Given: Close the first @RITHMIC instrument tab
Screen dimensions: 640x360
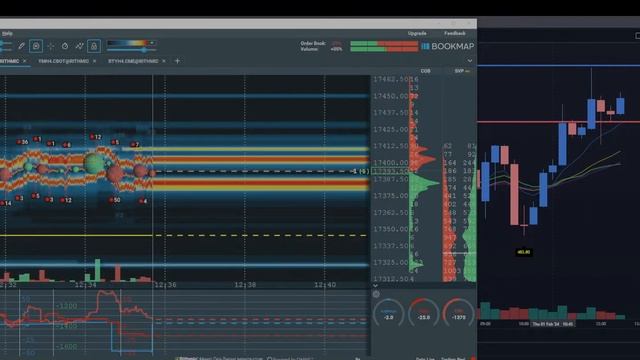Looking at the screenshot, I should [24, 61].
